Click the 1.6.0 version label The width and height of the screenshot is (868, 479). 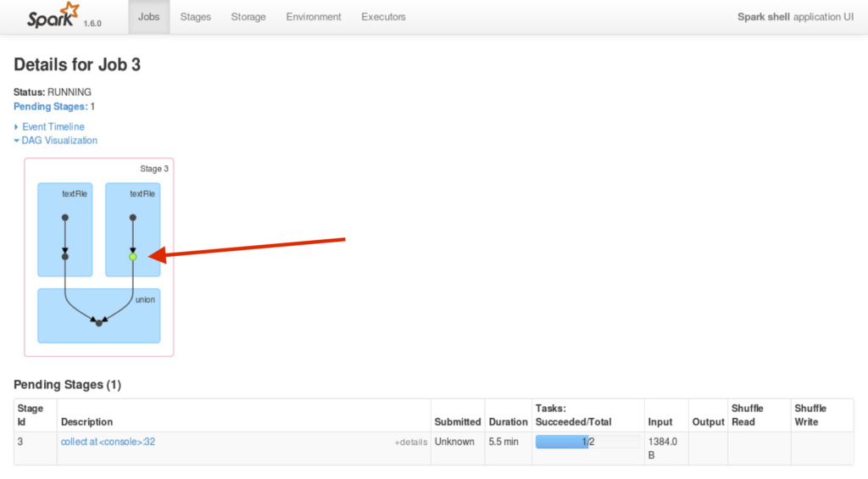pos(92,23)
